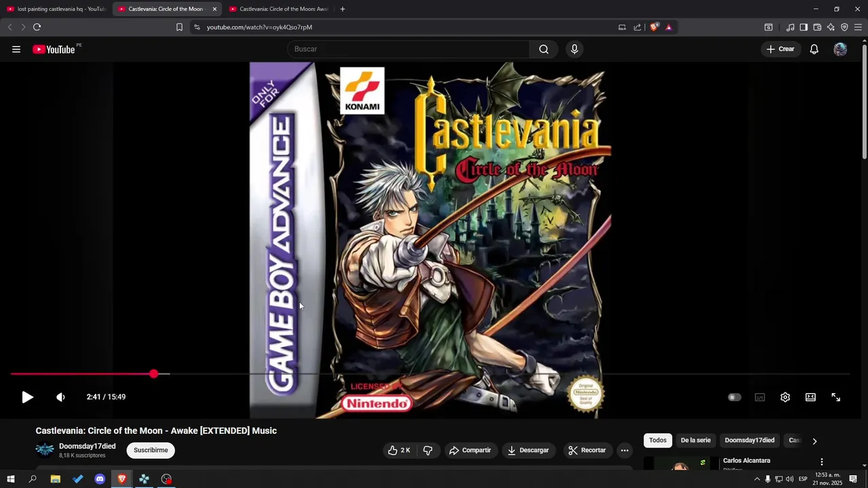Open Doomsday17died channel name link
The width and height of the screenshot is (868, 488).
coord(87,446)
